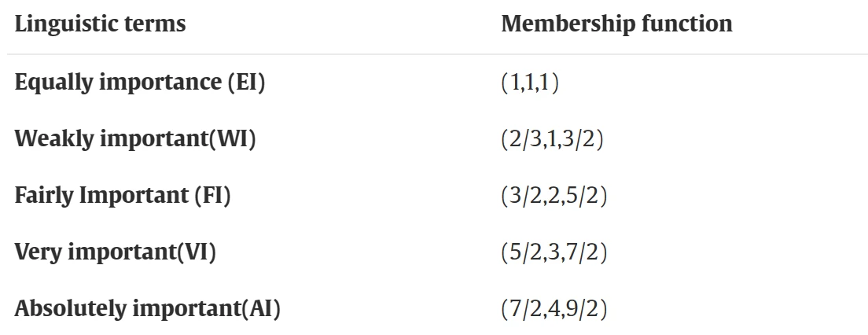868x335 pixels.
Task: Select the Absolutely important(AI) row label
Action: 148,309
